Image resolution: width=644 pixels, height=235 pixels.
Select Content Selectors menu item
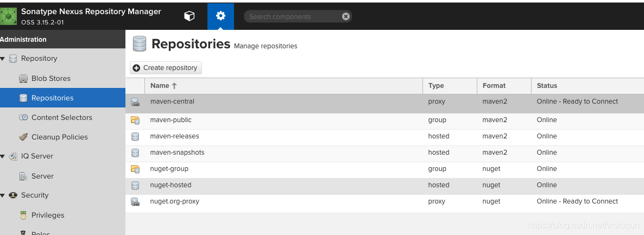click(x=61, y=117)
